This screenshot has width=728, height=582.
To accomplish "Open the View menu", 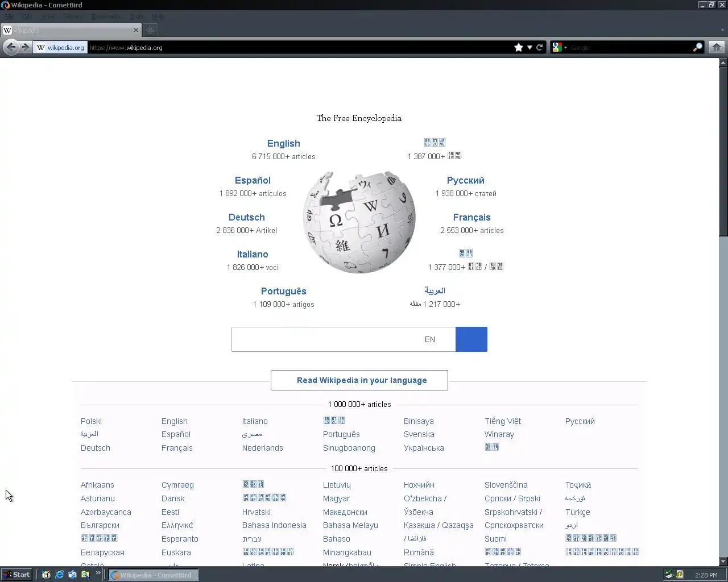I will pos(48,16).
